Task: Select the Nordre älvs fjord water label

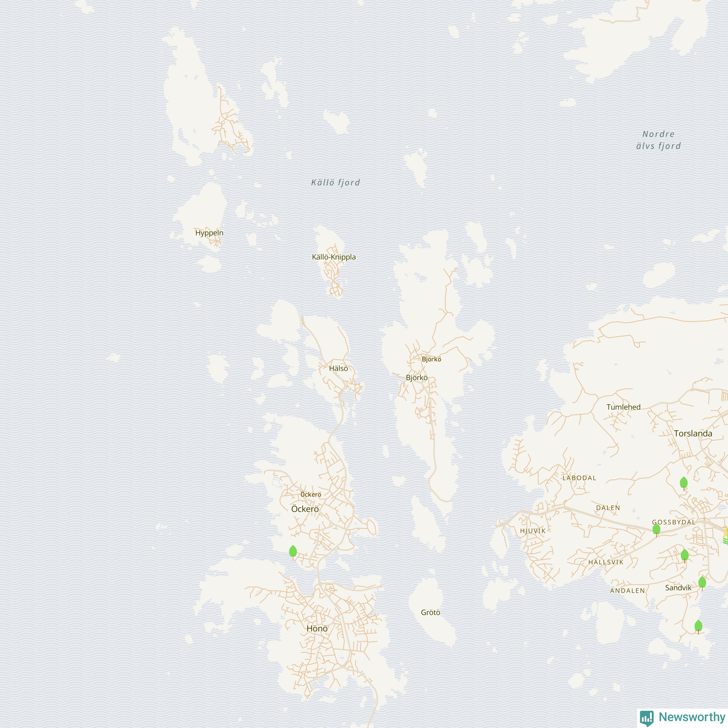Action: click(x=658, y=140)
